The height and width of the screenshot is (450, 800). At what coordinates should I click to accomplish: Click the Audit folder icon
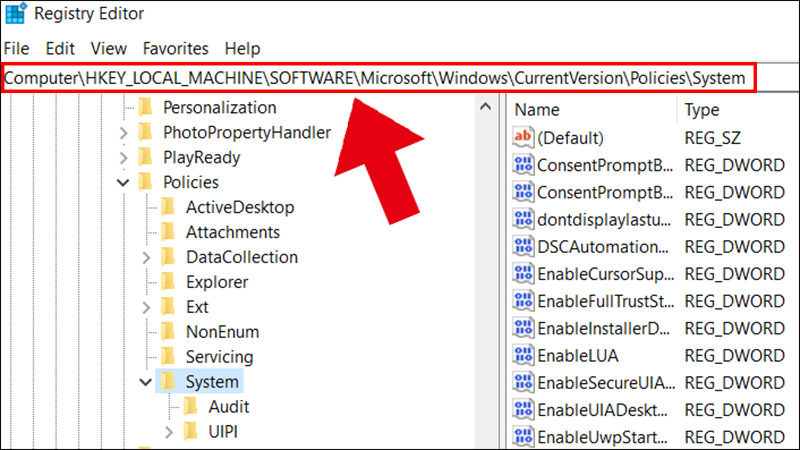pos(191,407)
